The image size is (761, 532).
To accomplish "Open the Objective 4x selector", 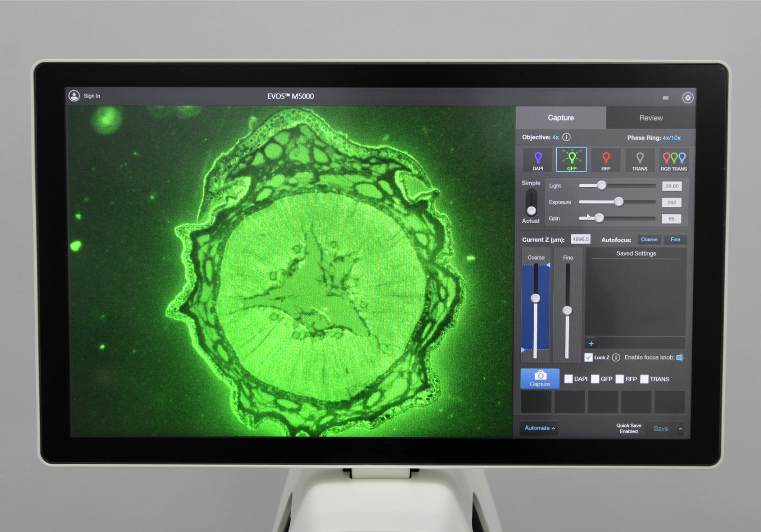I will tap(556, 137).
